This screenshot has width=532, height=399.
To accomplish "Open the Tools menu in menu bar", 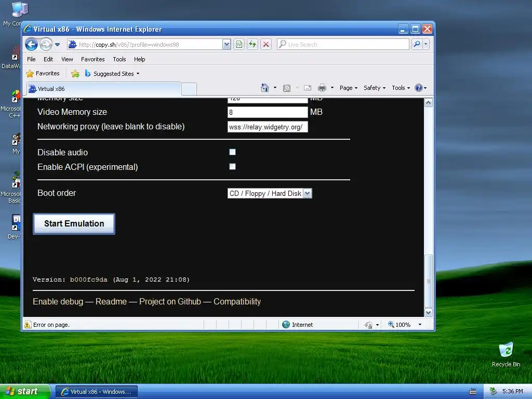I will [119, 59].
